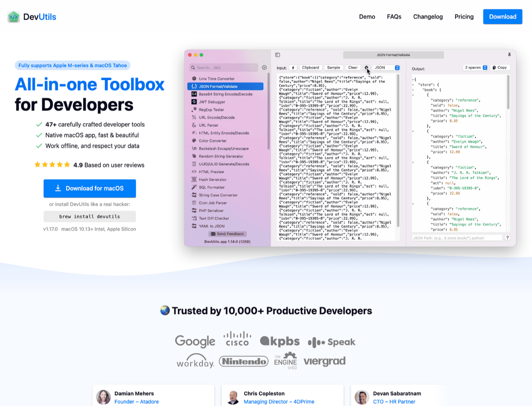The width and height of the screenshot is (532, 406).
Task: Select the Backslash Escape/Unescape icon
Action: coord(194,148)
